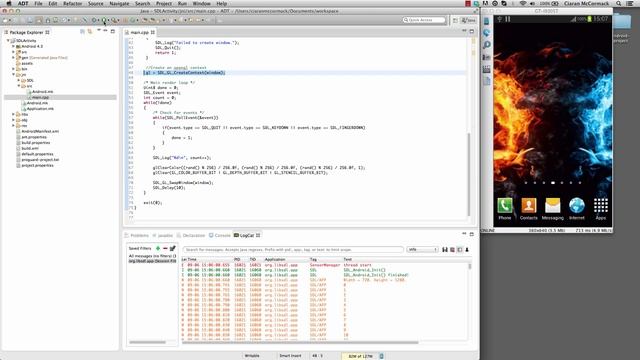Expand the SDL folder under jni

pyautogui.click(x=19, y=80)
